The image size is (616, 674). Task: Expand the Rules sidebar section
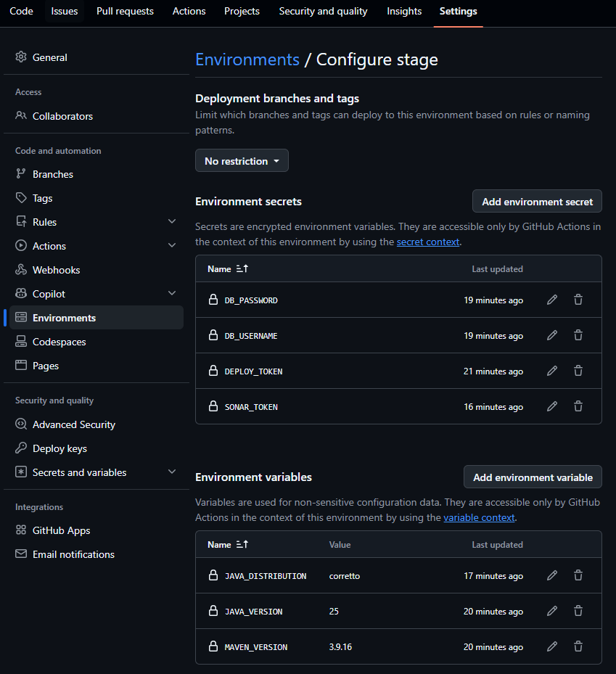[x=172, y=221]
